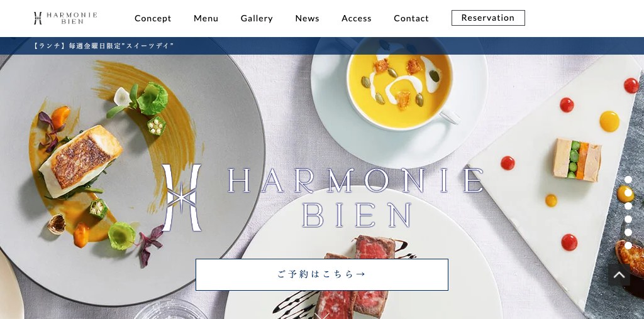Select the first slideshow dot indicator

pos(628,180)
